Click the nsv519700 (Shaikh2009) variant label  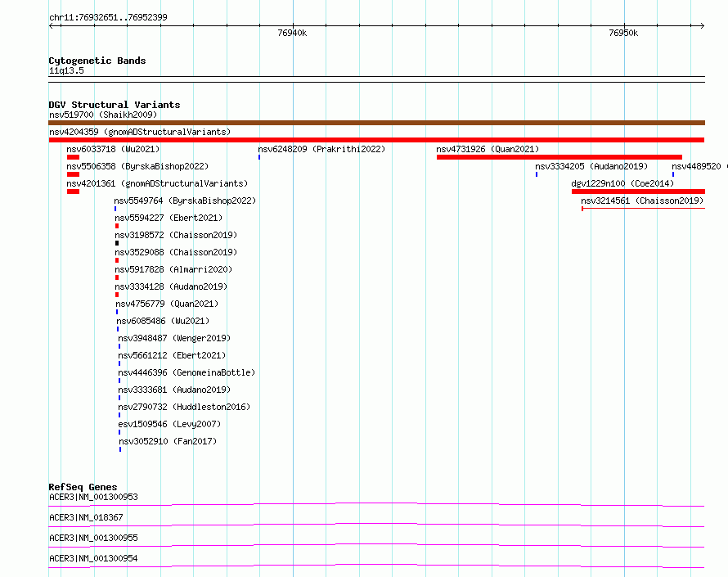point(103,115)
